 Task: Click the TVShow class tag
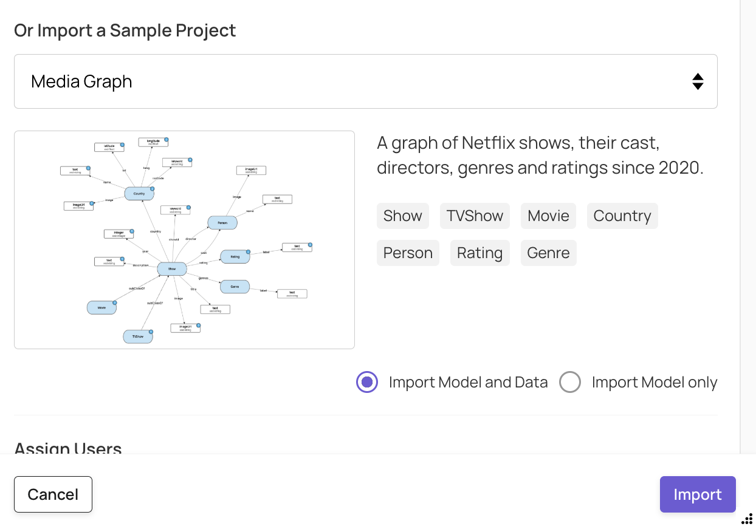click(x=475, y=216)
